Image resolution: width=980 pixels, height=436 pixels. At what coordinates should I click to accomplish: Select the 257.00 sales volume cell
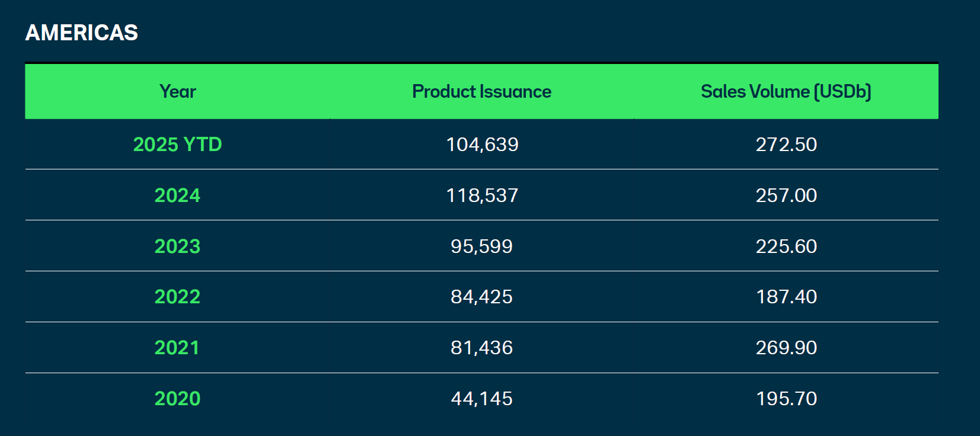point(786,195)
